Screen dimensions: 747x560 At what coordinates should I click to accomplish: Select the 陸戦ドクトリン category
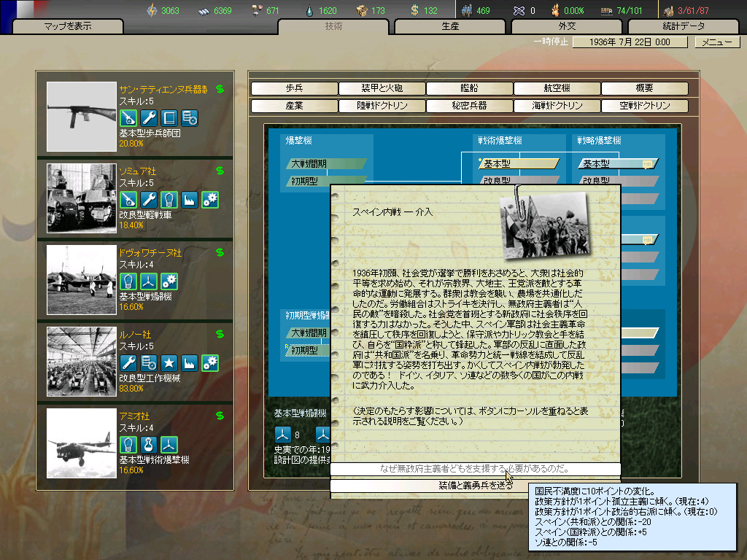coord(382,106)
